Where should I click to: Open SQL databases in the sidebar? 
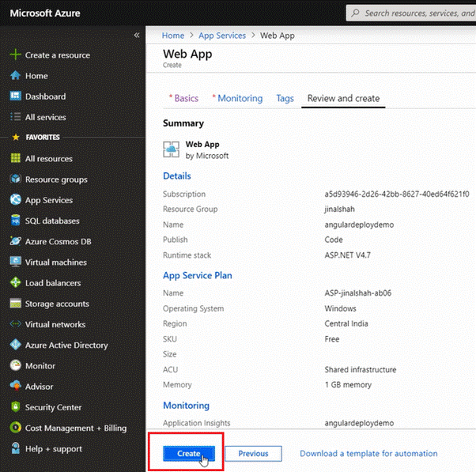52,221
